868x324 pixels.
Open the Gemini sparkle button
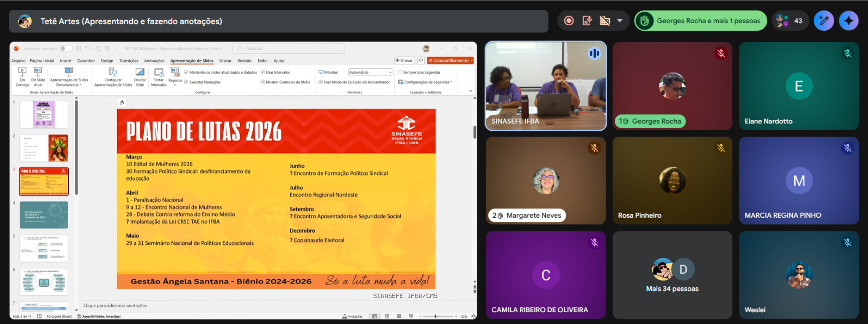pos(849,21)
